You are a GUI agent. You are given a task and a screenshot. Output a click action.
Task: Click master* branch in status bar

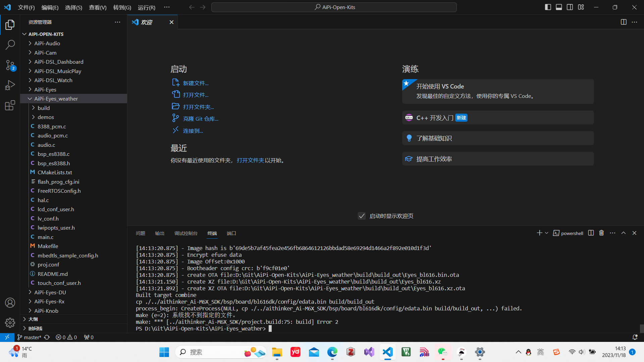(x=29, y=337)
